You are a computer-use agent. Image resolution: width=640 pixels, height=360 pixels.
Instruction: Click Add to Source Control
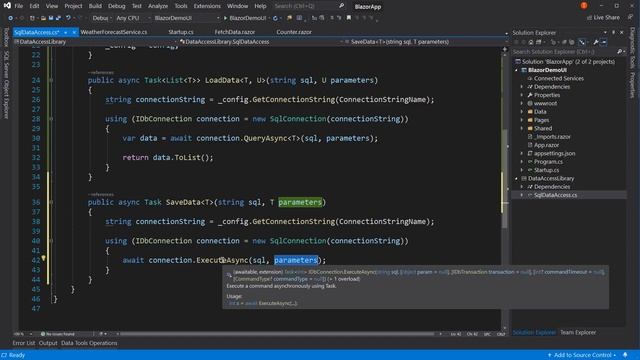pos(582,355)
